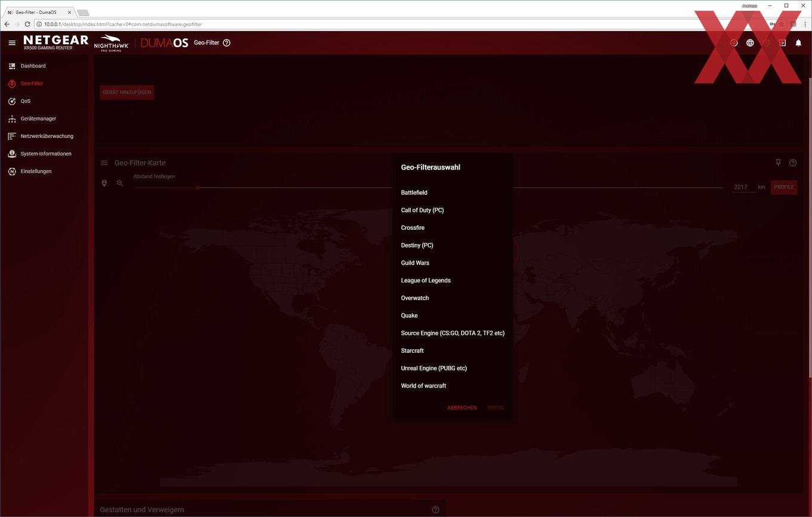Image resolution: width=812 pixels, height=517 pixels.
Task: Click the System-Informationen sidebar icon
Action: (x=12, y=154)
